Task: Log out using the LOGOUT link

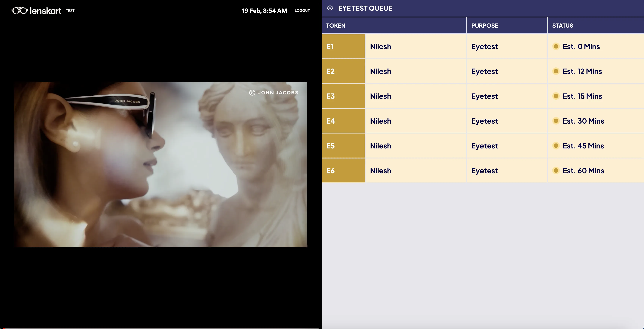Action: [302, 10]
